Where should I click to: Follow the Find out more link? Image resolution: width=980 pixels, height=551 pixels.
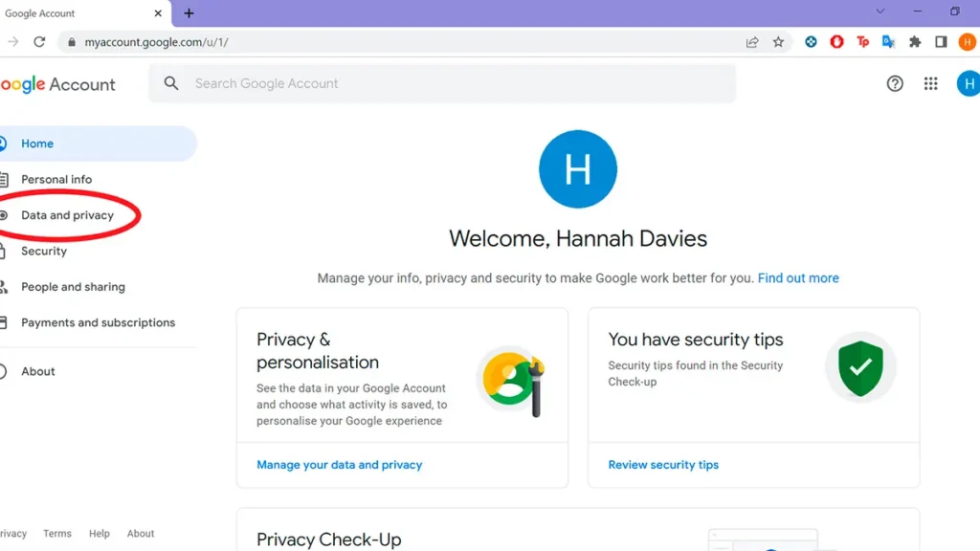pos(798,278)
